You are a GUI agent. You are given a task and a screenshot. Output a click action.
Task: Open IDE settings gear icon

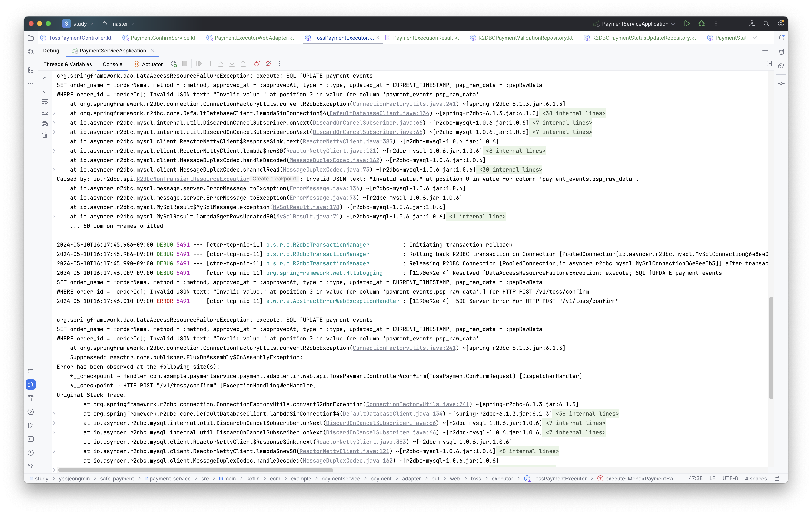(781, 24)
